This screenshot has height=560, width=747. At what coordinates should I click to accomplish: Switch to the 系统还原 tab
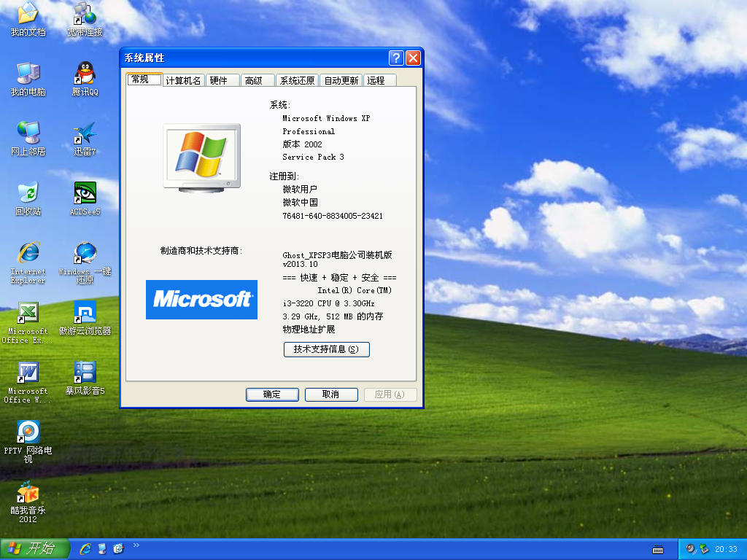(x=298, y=80)
